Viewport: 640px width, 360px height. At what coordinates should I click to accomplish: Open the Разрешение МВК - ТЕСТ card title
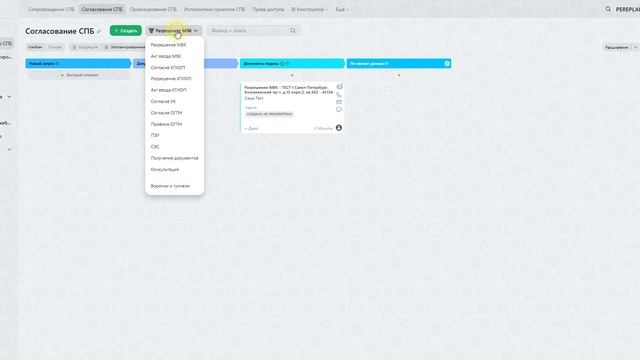(288, 90)
